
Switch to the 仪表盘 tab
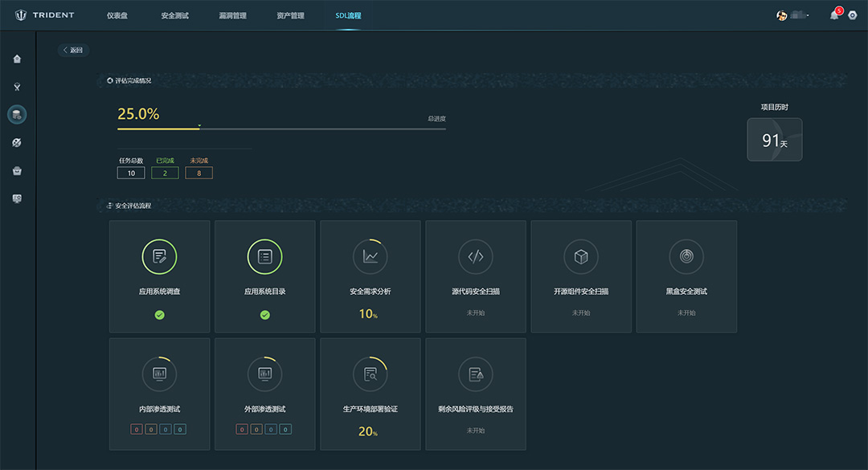point(117,15)
